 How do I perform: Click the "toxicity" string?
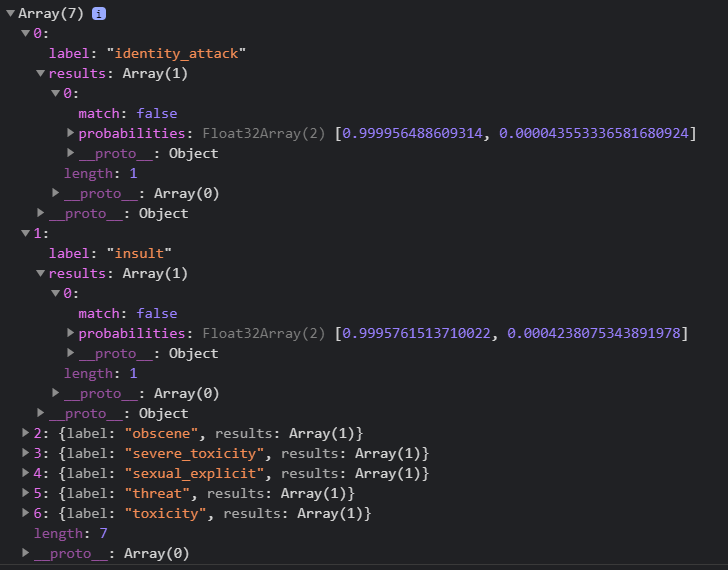pos(165,513)
